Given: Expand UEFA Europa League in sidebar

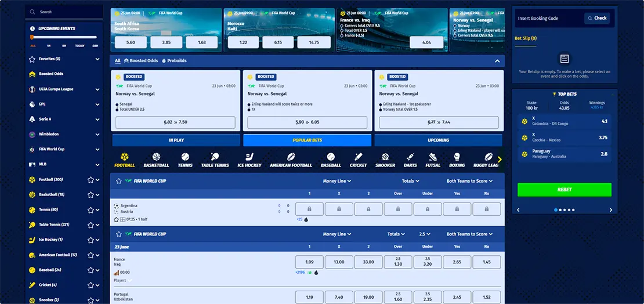Looking at the screenshot, I should [97, 89].
